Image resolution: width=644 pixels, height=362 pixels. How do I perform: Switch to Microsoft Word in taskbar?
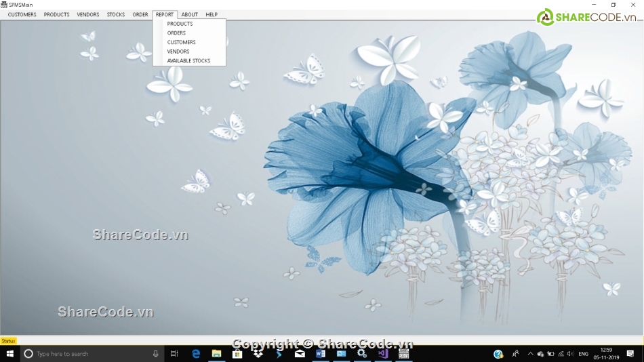click(x=321, y=354)
